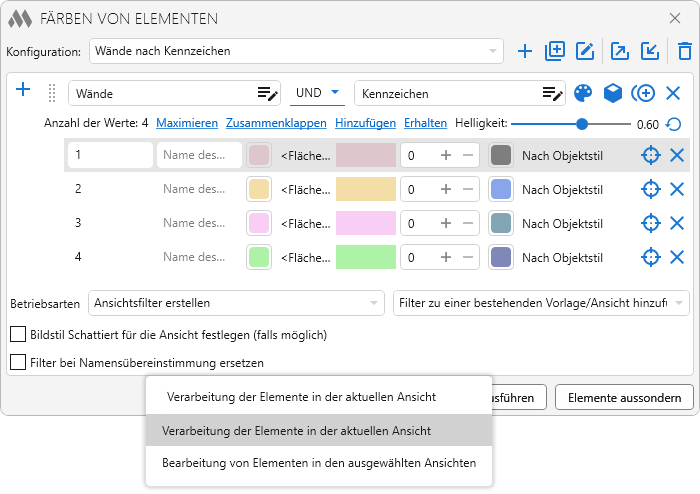The width and height of the screenshot is (700, 494).
Task: Open the 'Ansichtsfilter erstellen' dropdown
Action: (236, 302)
